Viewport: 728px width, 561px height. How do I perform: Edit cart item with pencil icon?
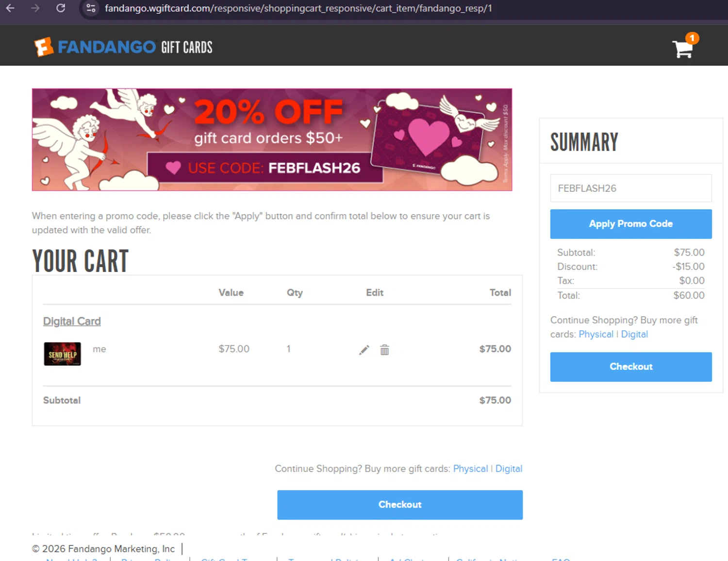(x=364, y=350)
